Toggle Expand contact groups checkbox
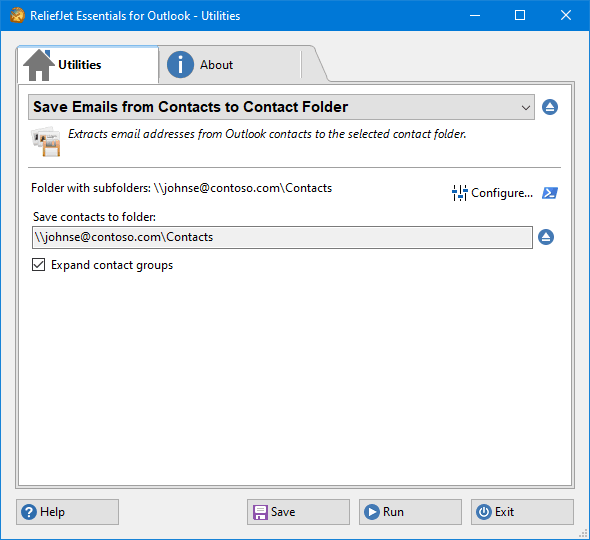The image size is (590, 540). 38,265
